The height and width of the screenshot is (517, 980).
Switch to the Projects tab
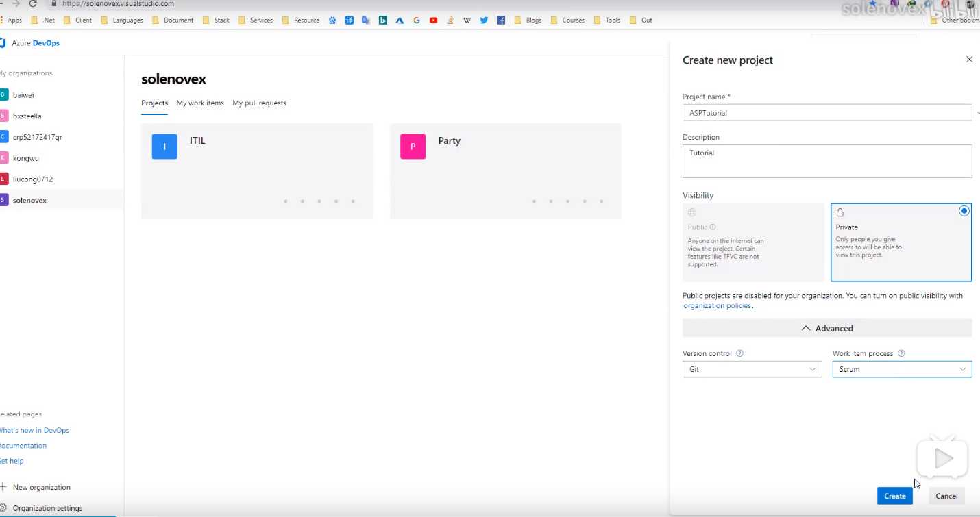point(155,103)
